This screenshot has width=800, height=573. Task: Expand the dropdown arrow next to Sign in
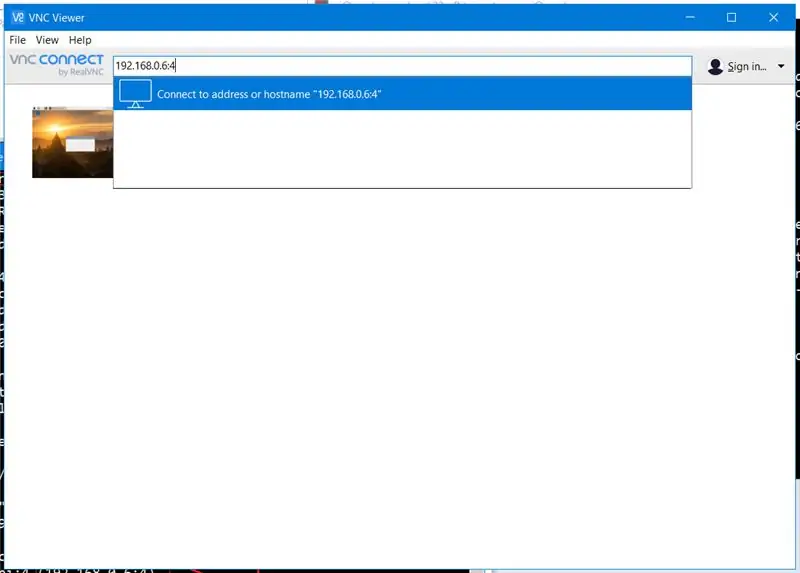(x=781, y=66)
